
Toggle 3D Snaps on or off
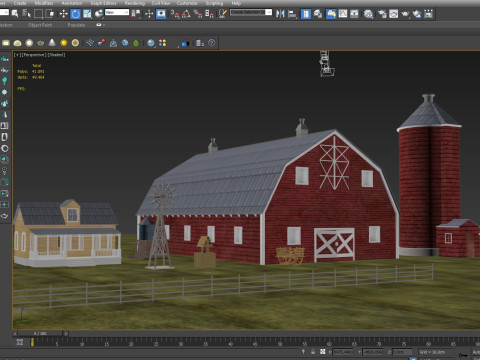tap(175, 14)
